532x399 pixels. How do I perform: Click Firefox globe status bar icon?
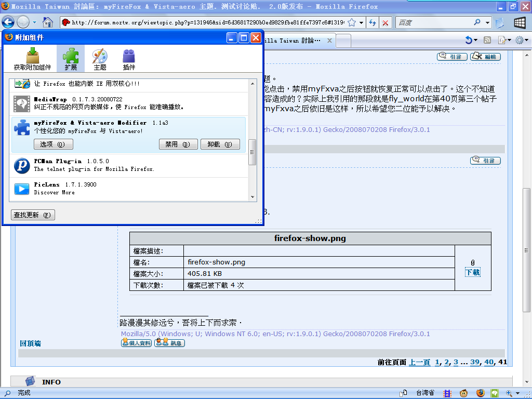[480, 393]
